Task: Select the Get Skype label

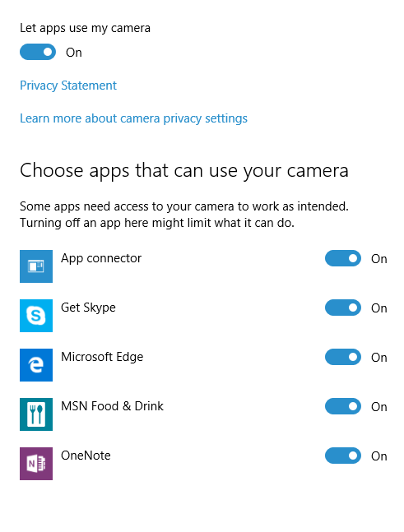Action: (x=88, y=308)
